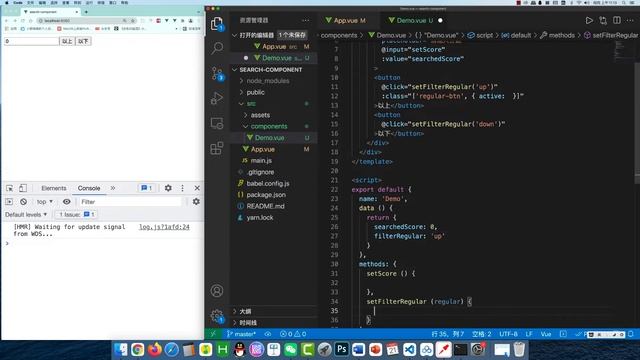Switch to the Elements tab in DevTools
640x360 pixels.
coord(53,188)
